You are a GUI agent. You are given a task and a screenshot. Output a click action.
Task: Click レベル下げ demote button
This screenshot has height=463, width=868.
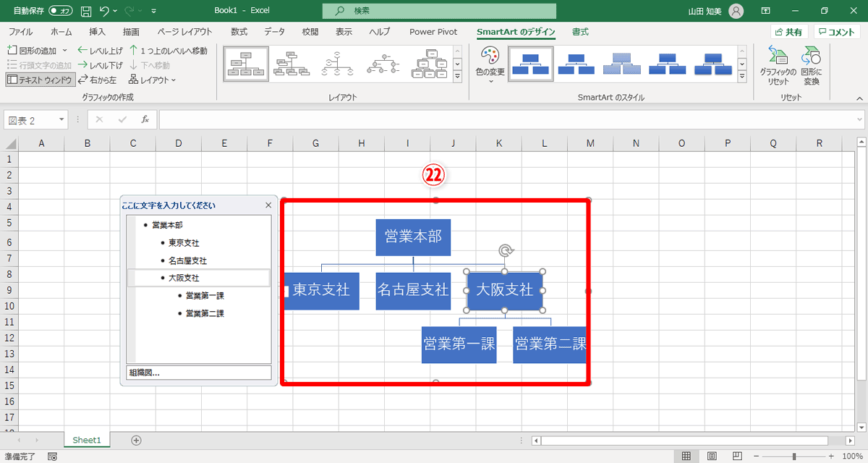pyautogui.click(x=100, y=65)
